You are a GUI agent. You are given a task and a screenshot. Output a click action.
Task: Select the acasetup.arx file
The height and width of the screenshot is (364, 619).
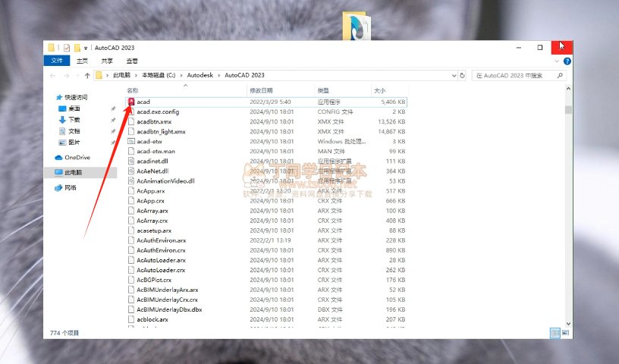pos(154,231)
